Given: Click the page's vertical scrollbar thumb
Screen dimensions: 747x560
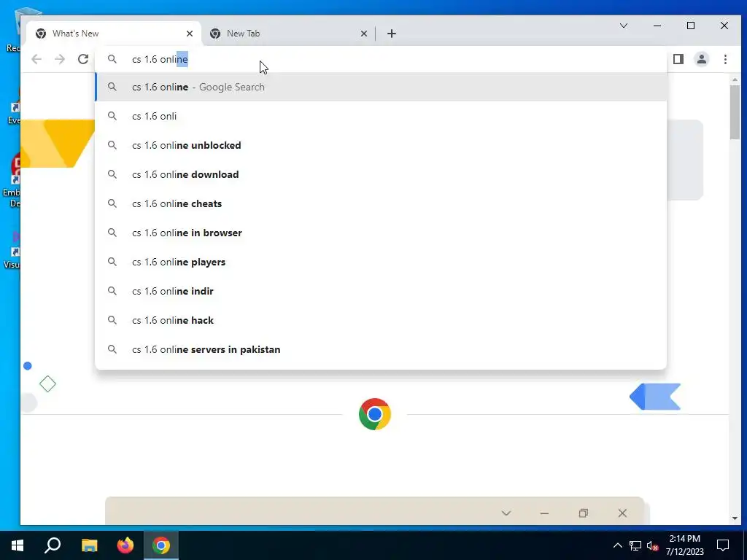Looking at the screenshot, I should [735, 112].
